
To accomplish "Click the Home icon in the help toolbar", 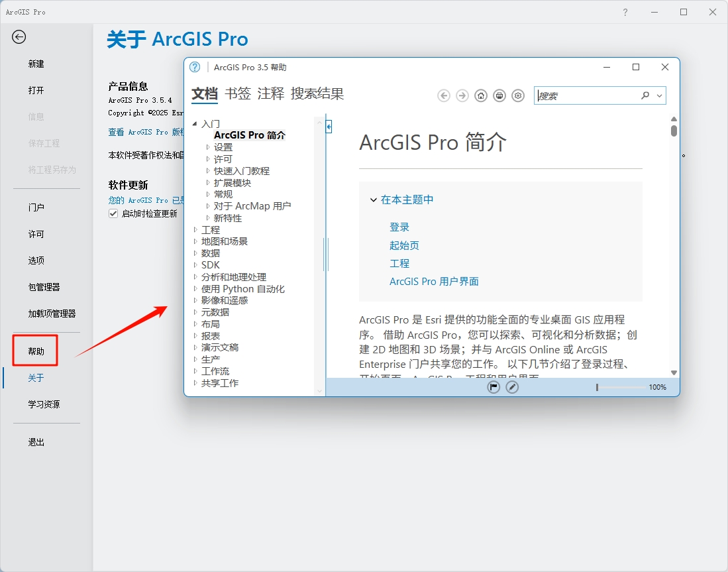I will (480, 95).
